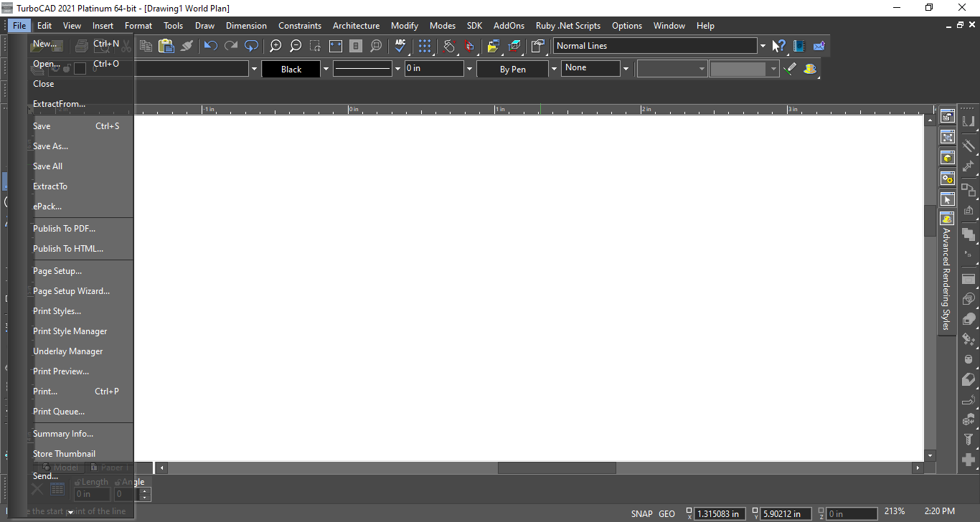
Task: Open the Advanced Rendering Styles palette tab
Action: 947,272
